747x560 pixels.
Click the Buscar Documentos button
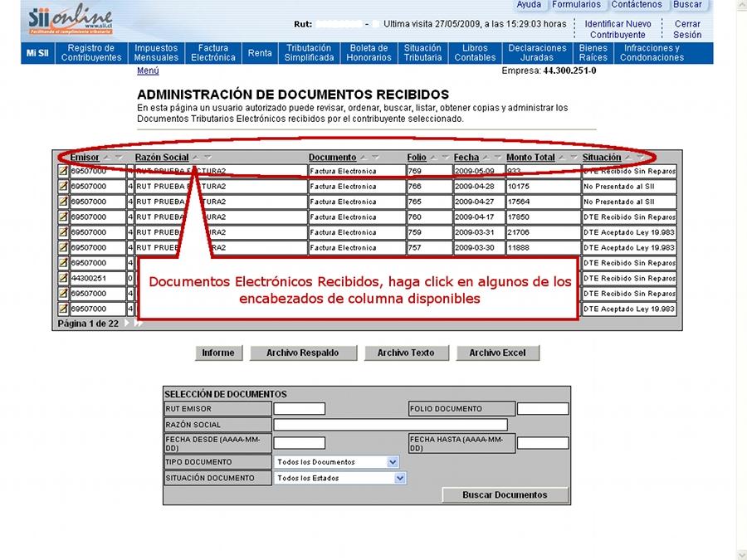[x=505, y=495]
